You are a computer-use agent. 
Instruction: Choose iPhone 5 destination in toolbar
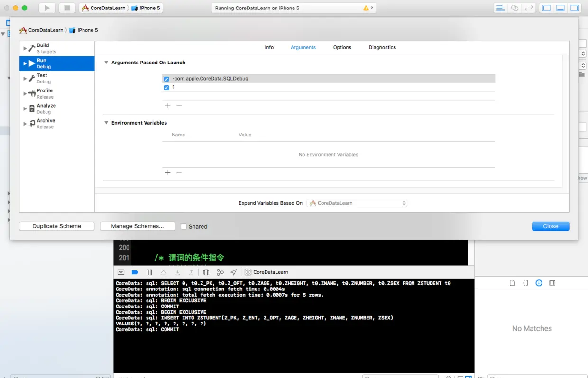146,8
